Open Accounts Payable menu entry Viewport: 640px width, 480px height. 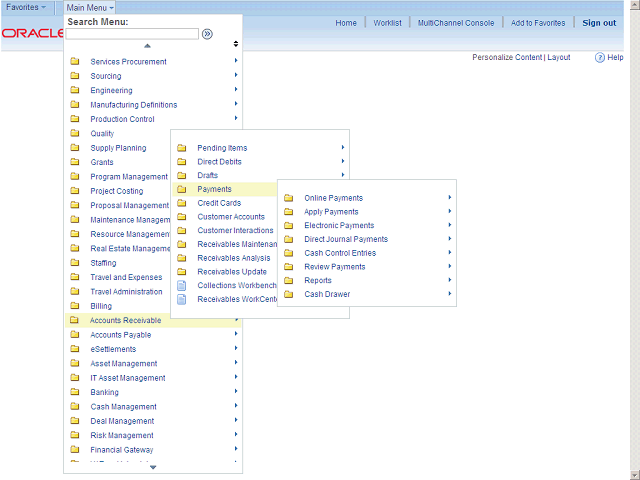pos(121,335)
